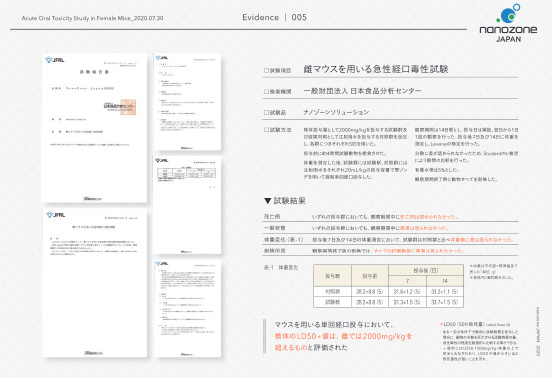Open the report page thumbnail containing the table
Viewport: 552px width, 378px height.
pyautogui.click(x=187, y=205)
